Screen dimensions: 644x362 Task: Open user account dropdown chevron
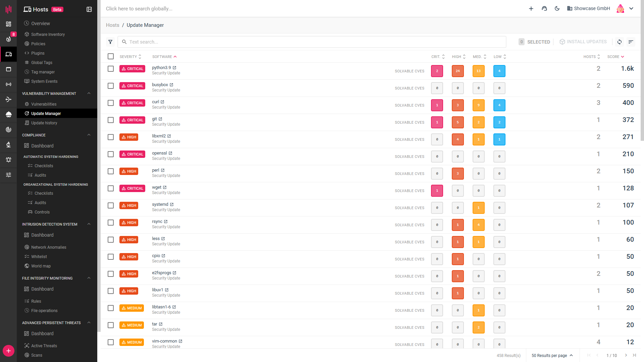631,8
